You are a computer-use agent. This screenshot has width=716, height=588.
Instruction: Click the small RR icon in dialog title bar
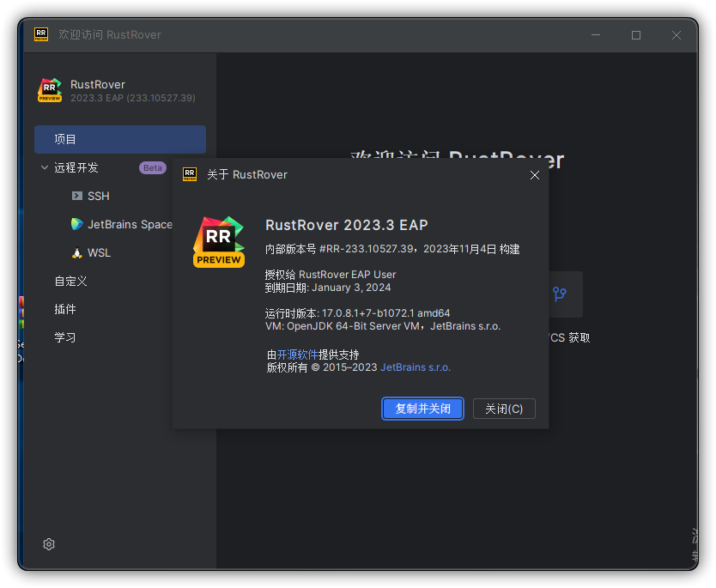click(x=189, y=174)
